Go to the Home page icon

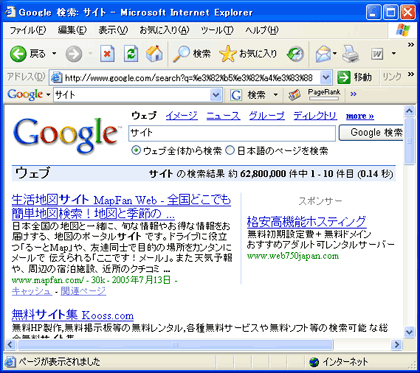click(154, 54)
